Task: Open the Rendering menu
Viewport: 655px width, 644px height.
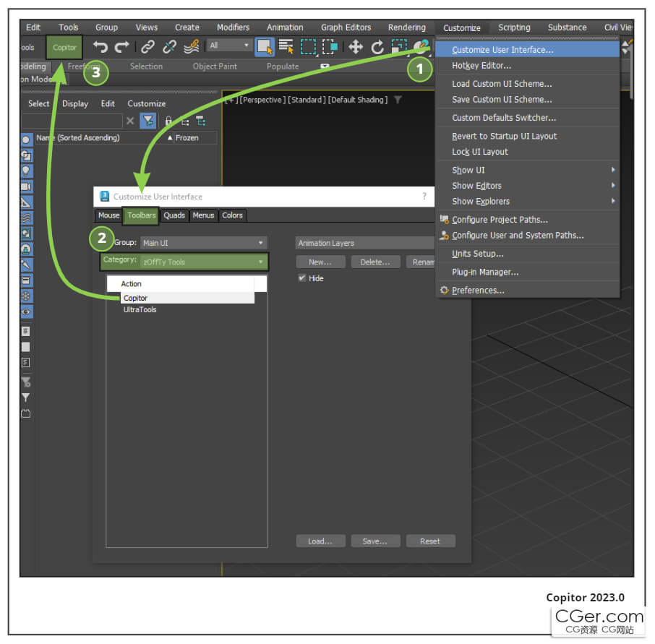Action: tap(406, 27)
